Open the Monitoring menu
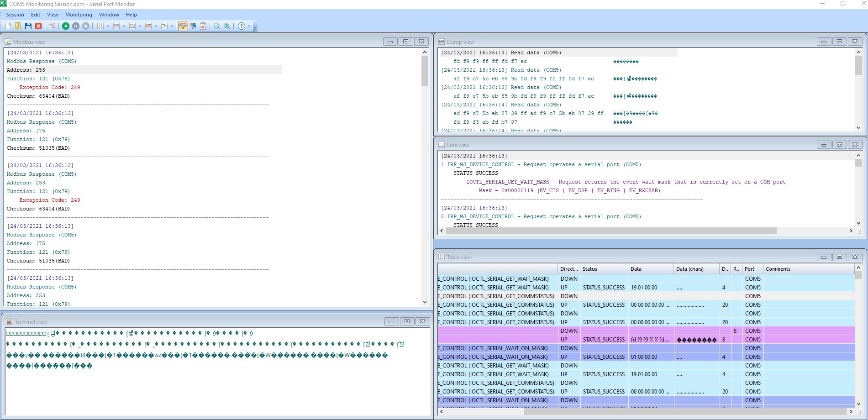Viewport: 868px width, 420px height. pos(79,15)
